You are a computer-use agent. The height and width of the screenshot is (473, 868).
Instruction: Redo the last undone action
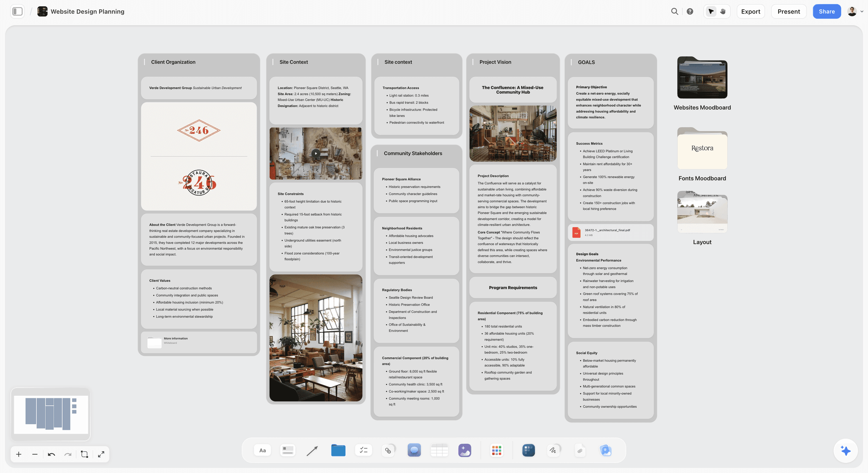[68, 454]
